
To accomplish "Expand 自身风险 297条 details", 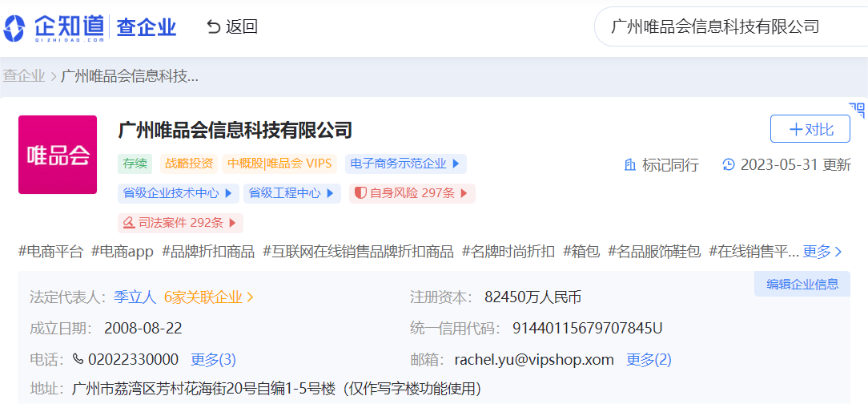I will click(412, 193).
